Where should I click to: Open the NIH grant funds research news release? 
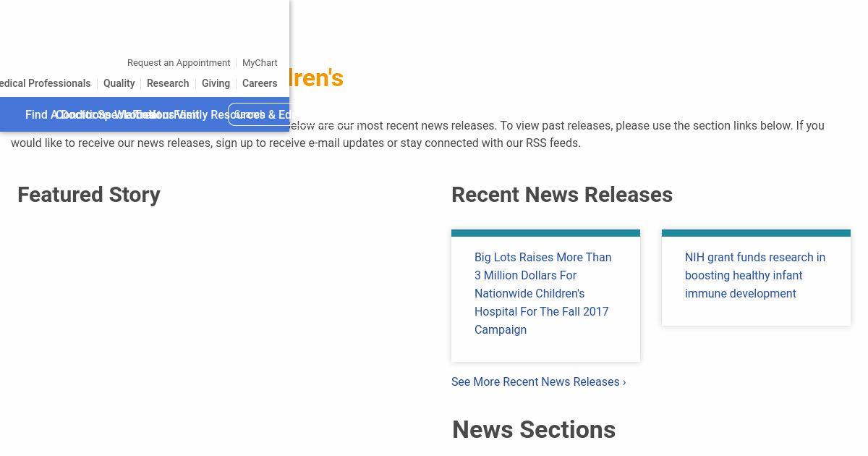(755, 275)
